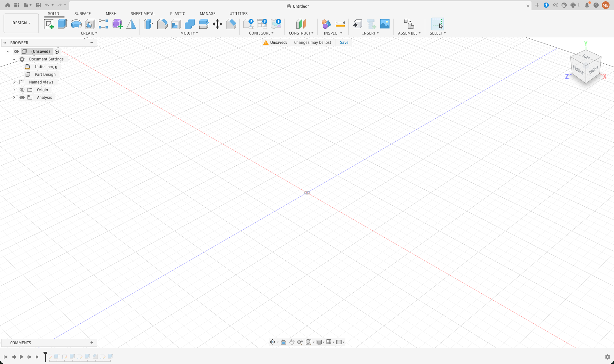Screen dimensions: 614x364
Task: Collapse the Document Settings node
Action: click(14, 59)
